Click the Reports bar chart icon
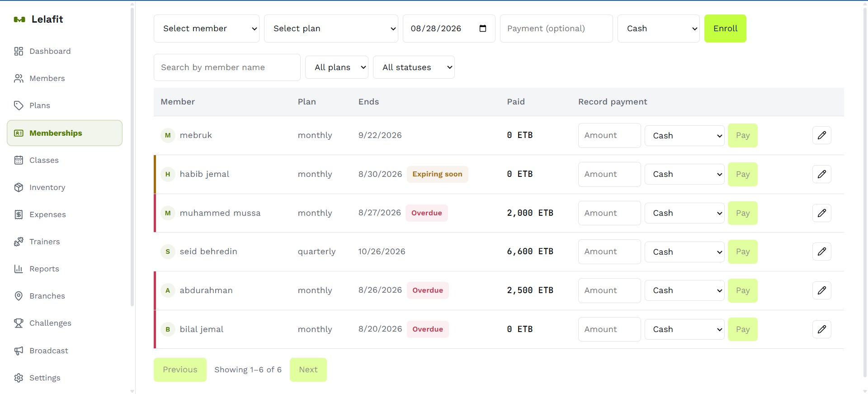The width and height of the screenshot is (868, 394). coord(19,269)
